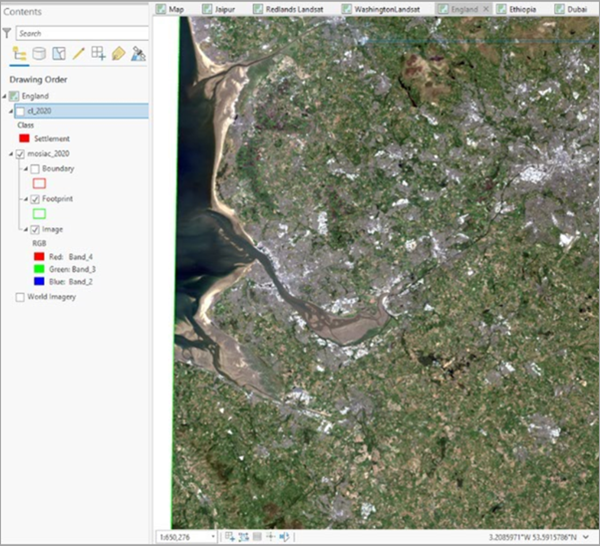Click the Settlement red symbol swatch
Viewport: 600px width, 546px height.
24,139
